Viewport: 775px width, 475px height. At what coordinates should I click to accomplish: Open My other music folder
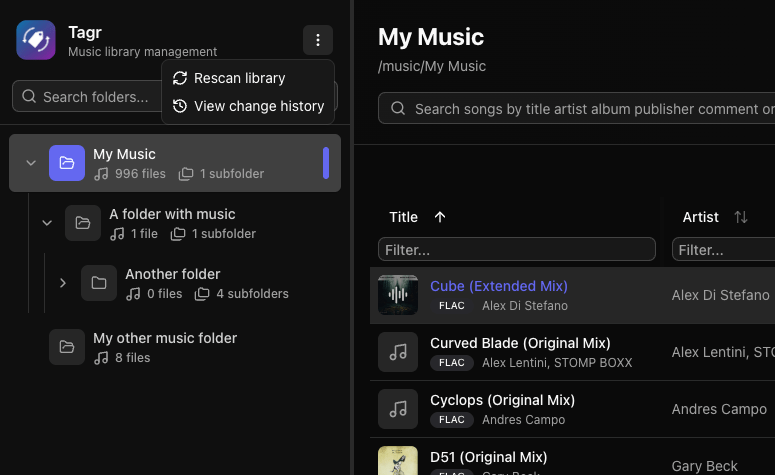[164, 338]
